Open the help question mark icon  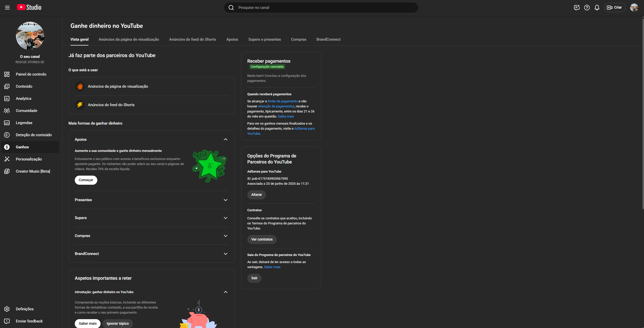pos(587,8)
